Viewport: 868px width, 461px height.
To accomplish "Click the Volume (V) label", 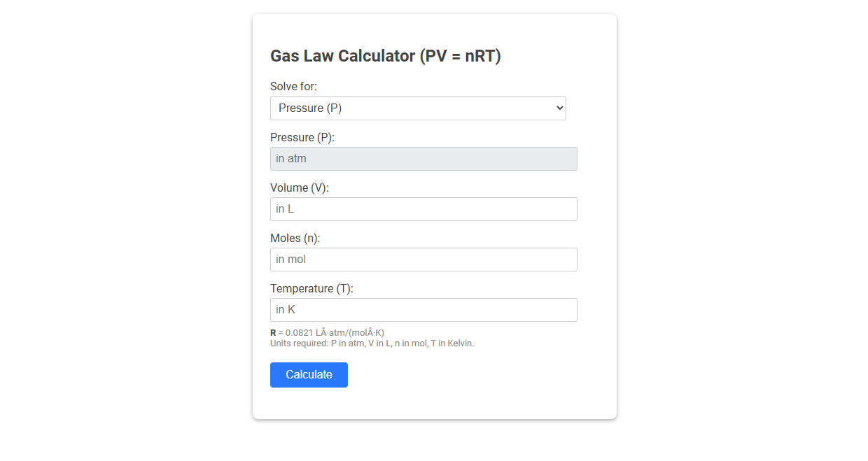I will 300,187.
